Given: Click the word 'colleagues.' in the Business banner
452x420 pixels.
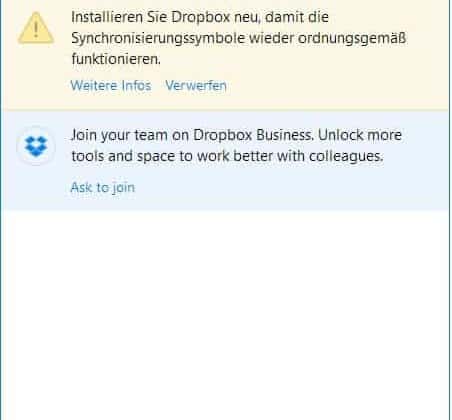Looking at the screenshot, I should (346, 156).
